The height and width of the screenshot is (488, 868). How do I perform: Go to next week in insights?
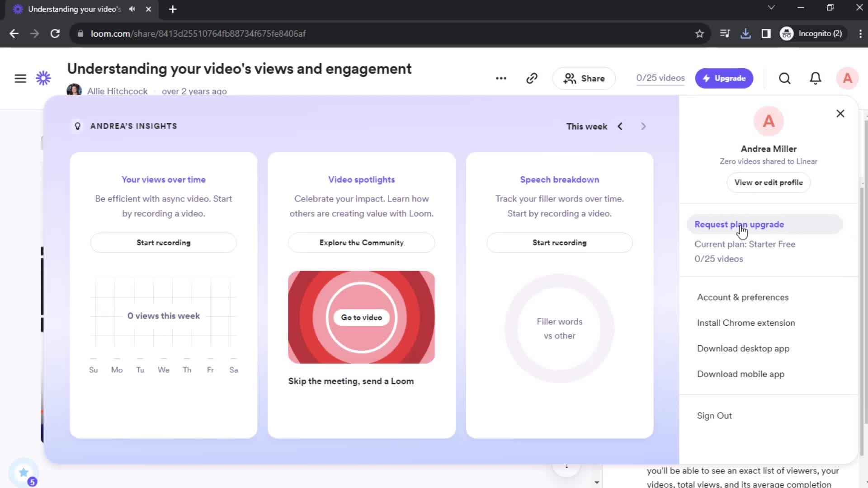643,127
